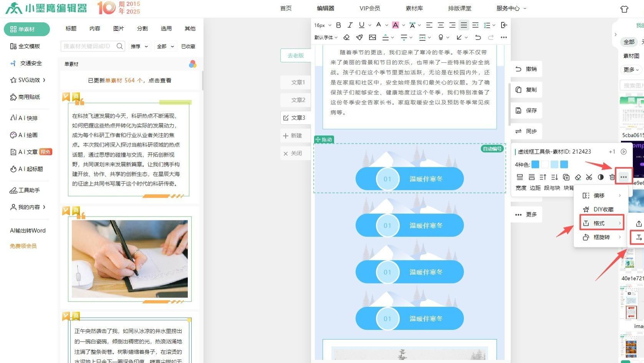The height and width of the screenshot is (363, 644).
Task: Click the 保存 save button
Action: [526, 110]
